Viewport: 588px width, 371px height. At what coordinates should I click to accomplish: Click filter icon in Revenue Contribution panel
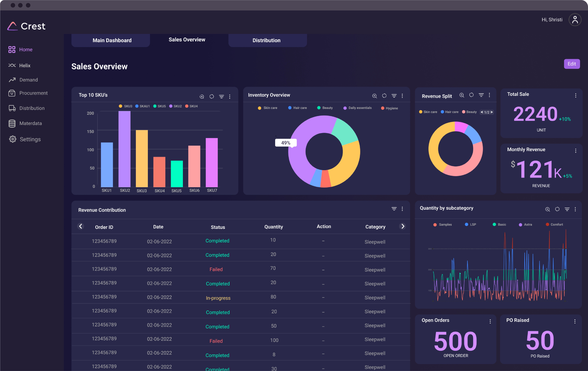tap(394, 209)
